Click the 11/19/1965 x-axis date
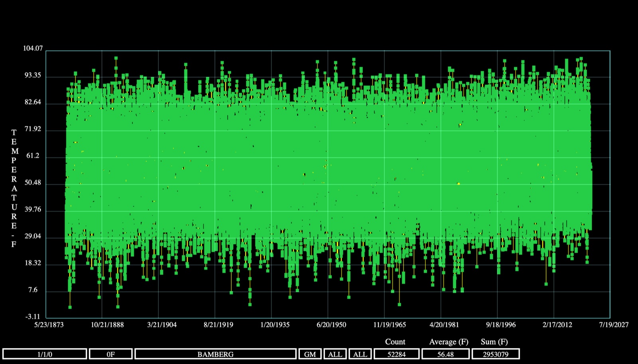638x364 pixels. (390, 325)
